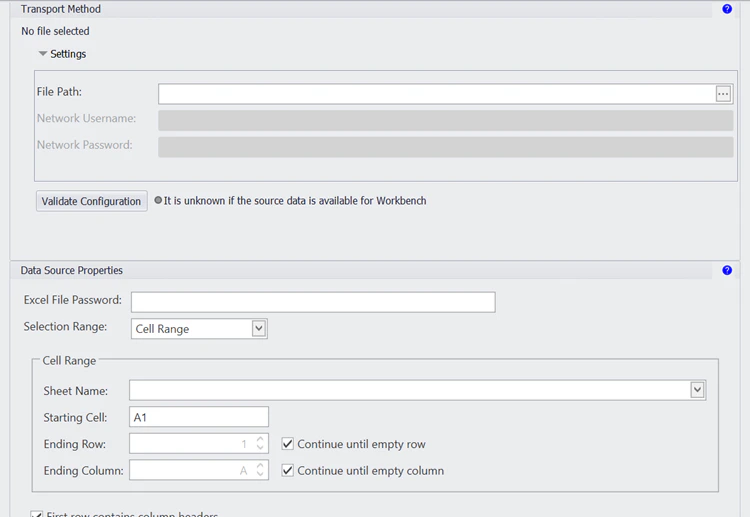This screenshot has width=750, height=517.
Task: Click the 'File Path:' label
Action: [x=59, y=91]
